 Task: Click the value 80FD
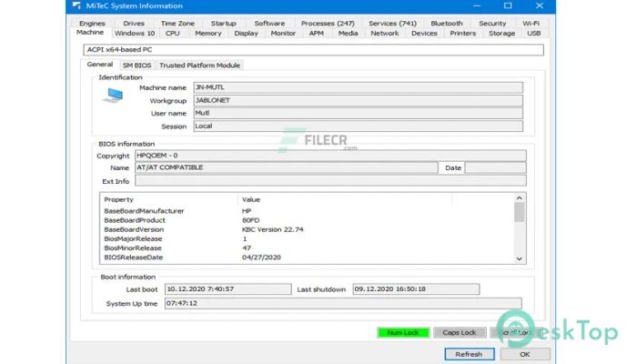250,220
